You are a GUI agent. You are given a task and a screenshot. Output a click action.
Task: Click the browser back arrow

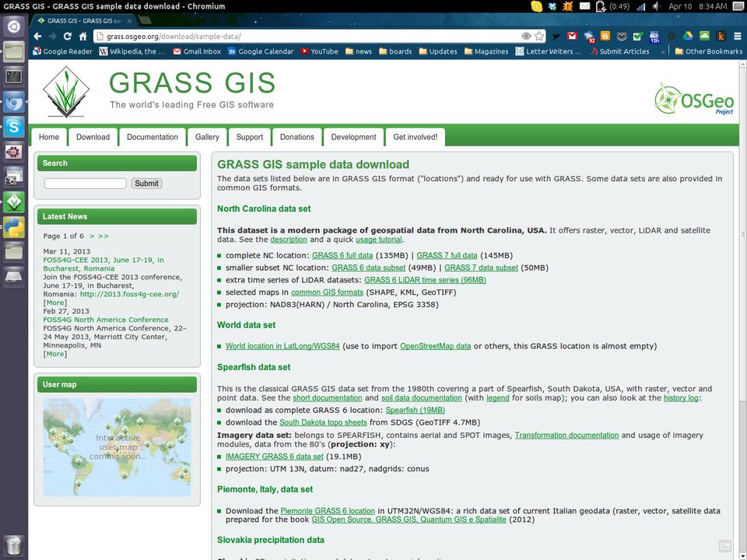[x=37, y=37]
